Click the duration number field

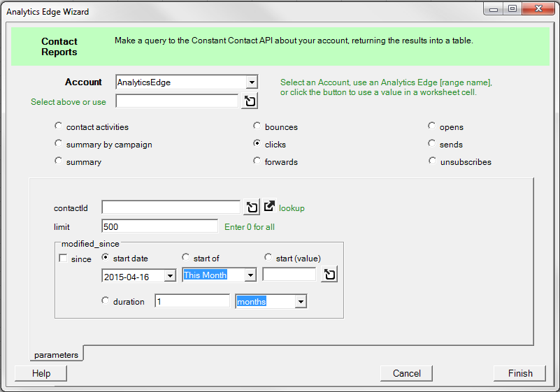pos(192,301)
